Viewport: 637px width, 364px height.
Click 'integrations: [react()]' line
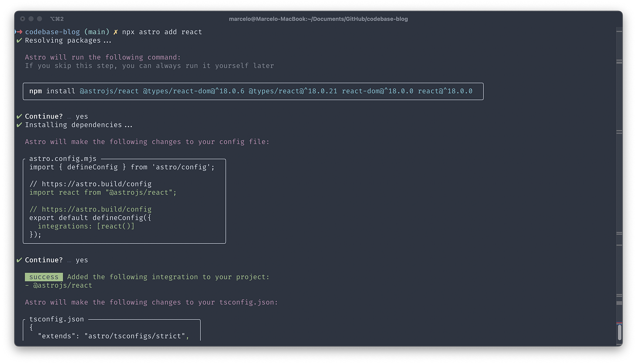click(86, 226)
